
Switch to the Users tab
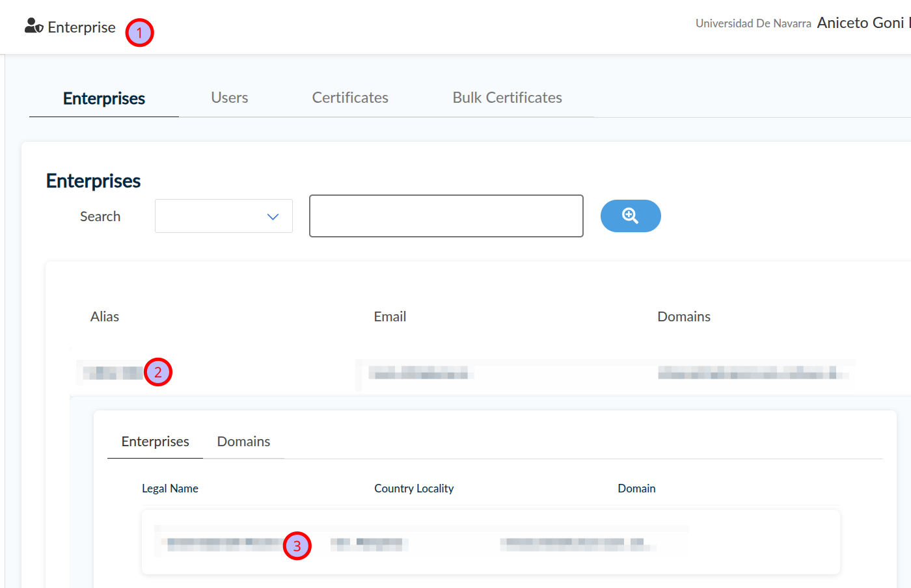(229, 98)
